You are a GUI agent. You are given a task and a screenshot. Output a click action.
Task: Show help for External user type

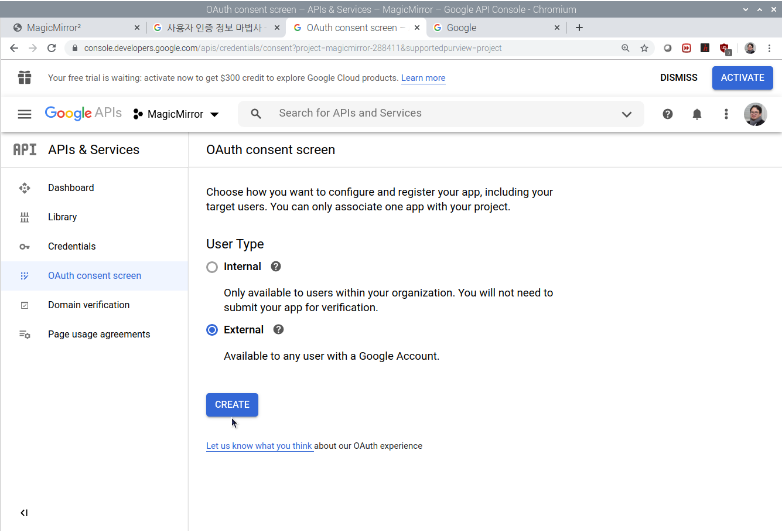(279, 329)
